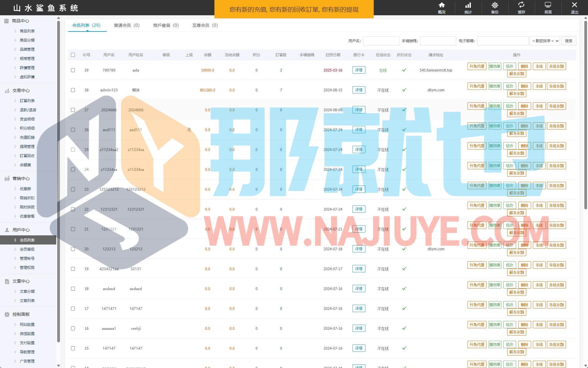588x368 pixels.
Task: Open the 至尊会员 (0) tab
Action: click(205, 25)
